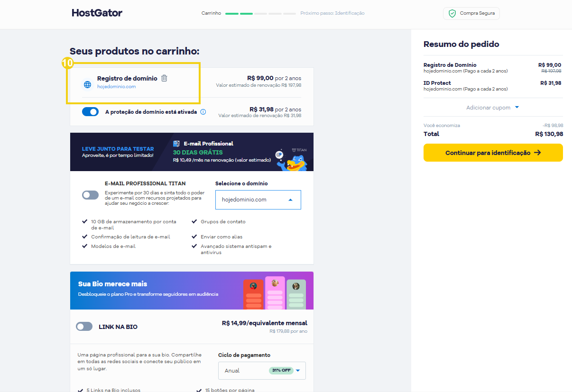Open info icon for domain protection
572x392 pixels.
pyautogui.click(x=203, y=112)
